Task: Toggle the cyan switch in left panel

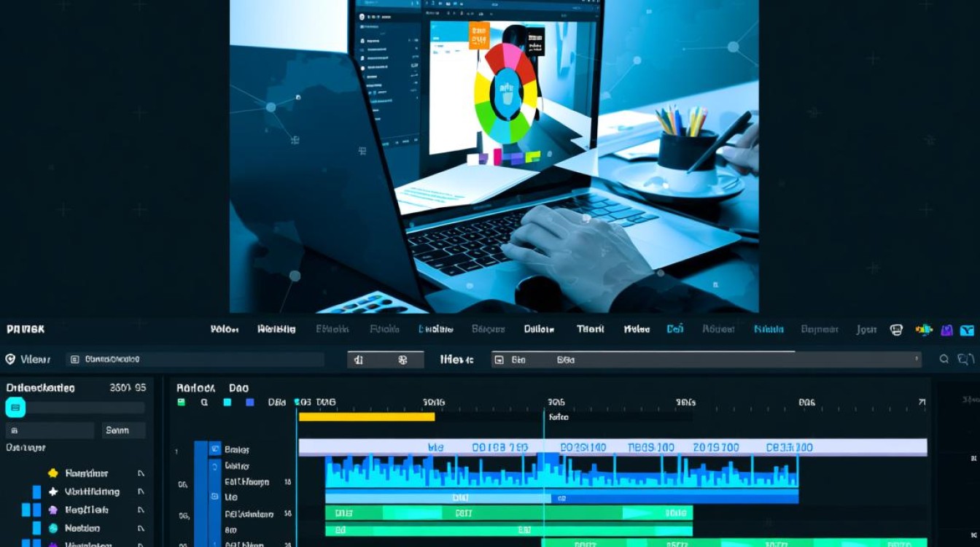Action: (16, 408)
